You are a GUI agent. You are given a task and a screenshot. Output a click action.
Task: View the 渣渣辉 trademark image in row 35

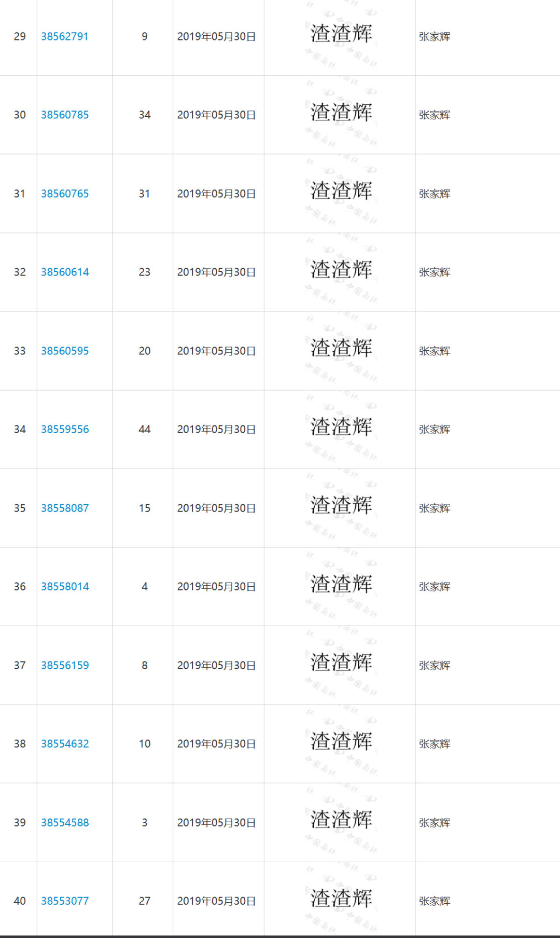(341, 506)
